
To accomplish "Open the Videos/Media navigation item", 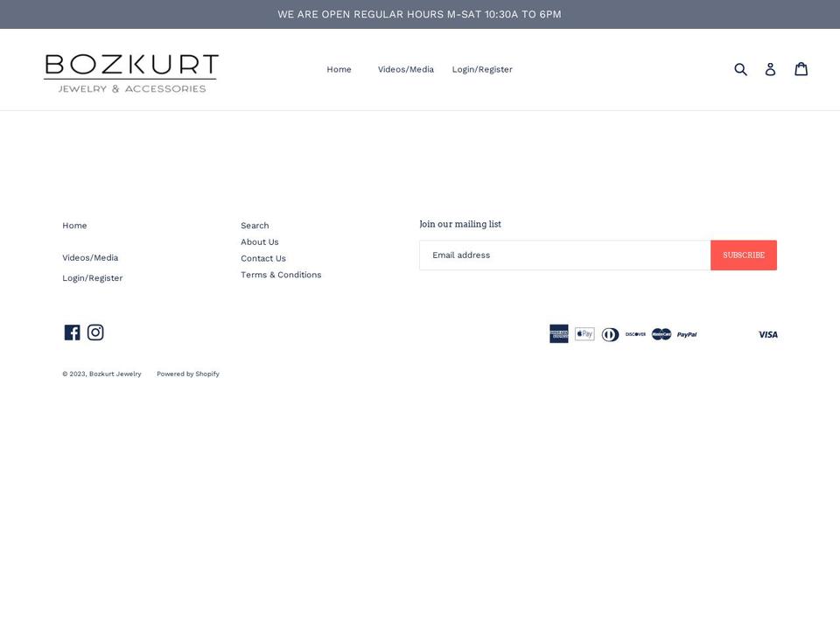I will point(405,69).
